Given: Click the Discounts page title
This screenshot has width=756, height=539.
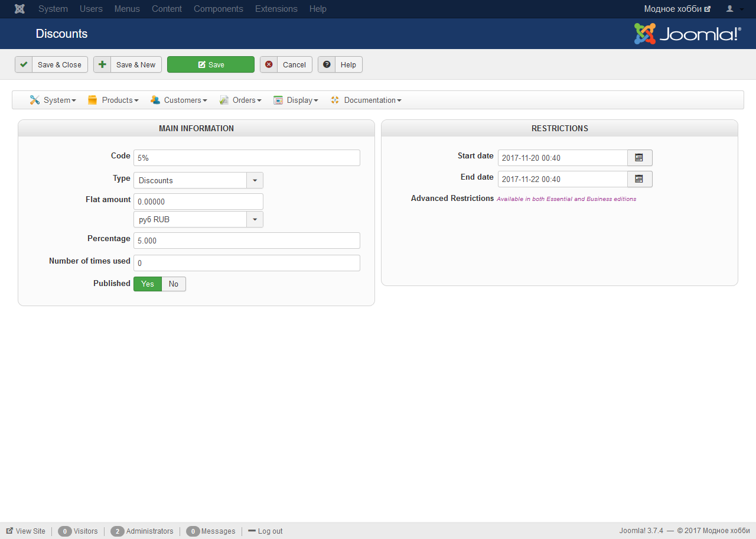Looking at the screenshot, I should tap(62, 34).
